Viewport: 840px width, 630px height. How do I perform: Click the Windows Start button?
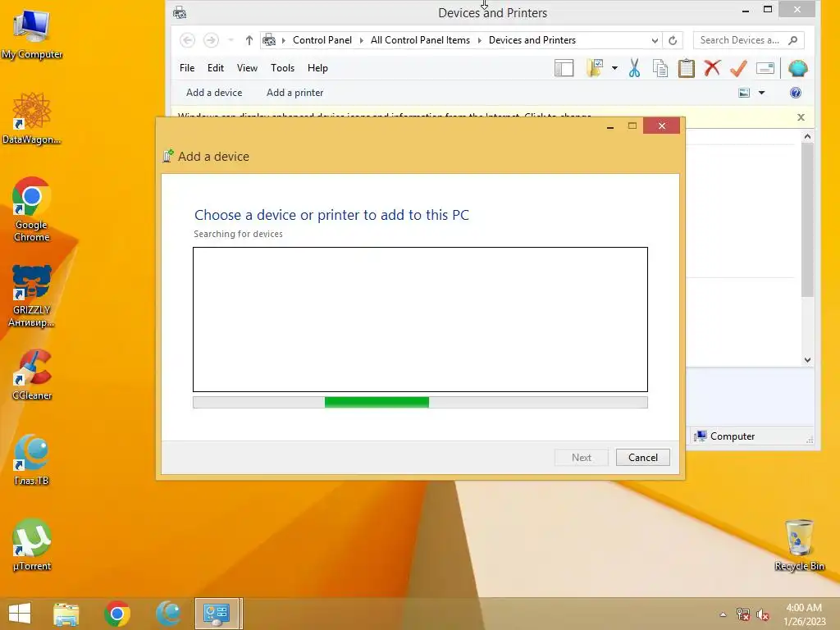[x=20, y=614]
